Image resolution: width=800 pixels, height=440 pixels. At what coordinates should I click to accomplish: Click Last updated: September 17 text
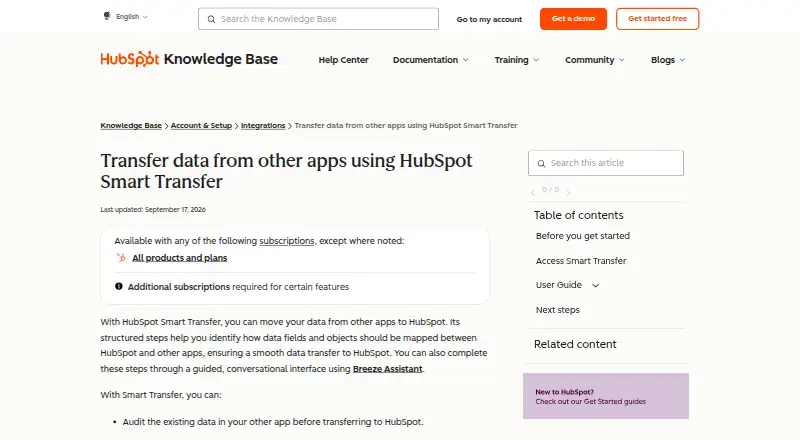153,209
